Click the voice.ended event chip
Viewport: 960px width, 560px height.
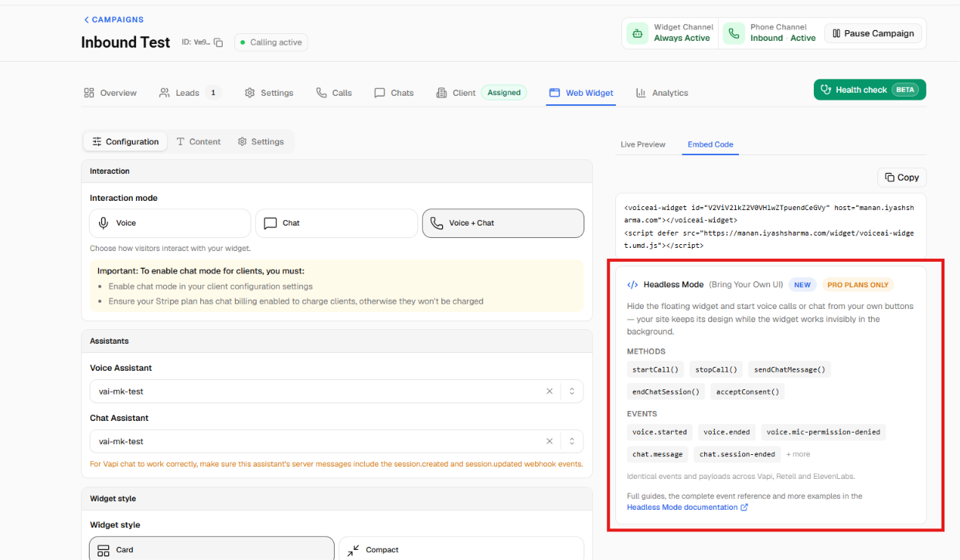(x=727, y=433)
